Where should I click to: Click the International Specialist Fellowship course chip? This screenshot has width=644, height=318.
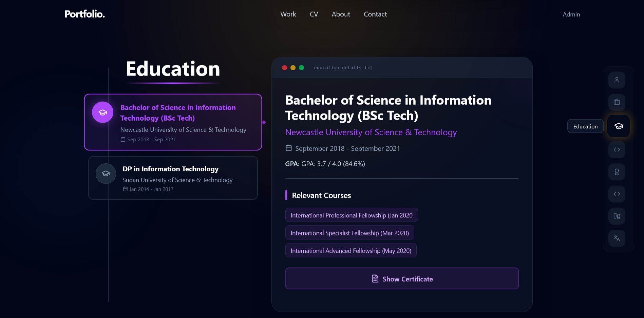click(349, 233)
